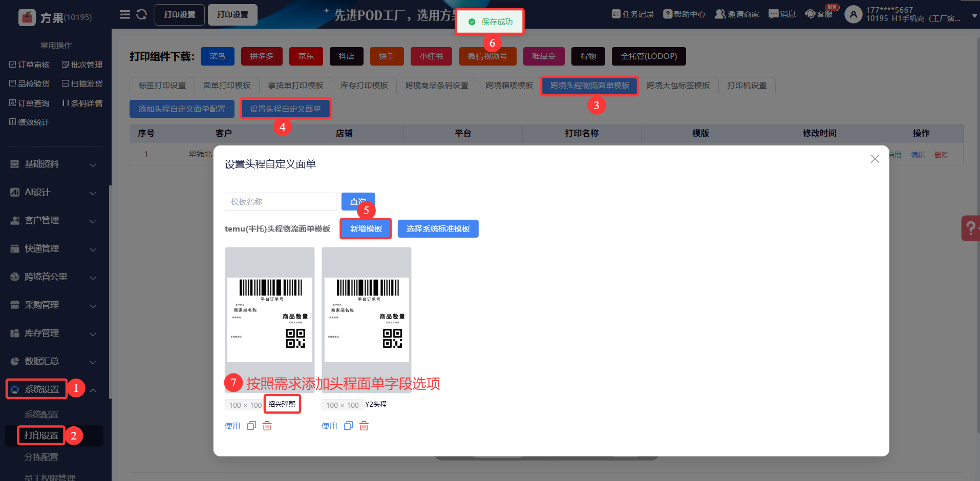Contact 客服 customer service

(x=819, y=14)
